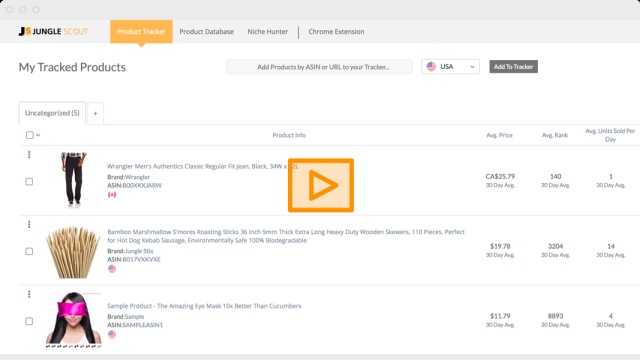Open Wrangler Men's Authentics Classic Jean link

tap(202, 167)
